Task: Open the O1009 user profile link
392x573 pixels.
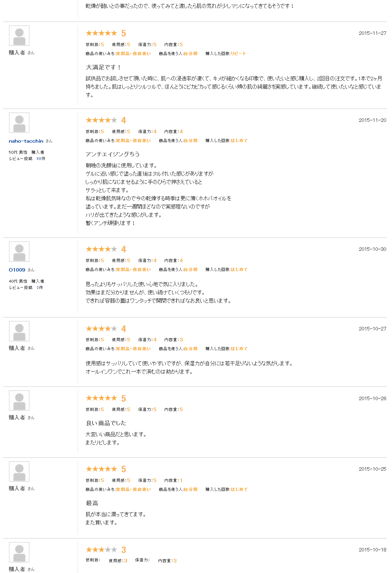Action: click(x=17, y=270)
